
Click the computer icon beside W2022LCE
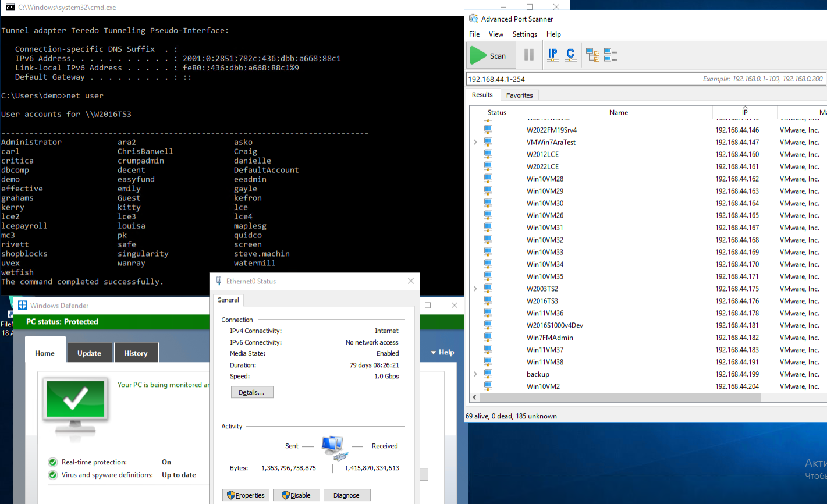tap(488, 166)
